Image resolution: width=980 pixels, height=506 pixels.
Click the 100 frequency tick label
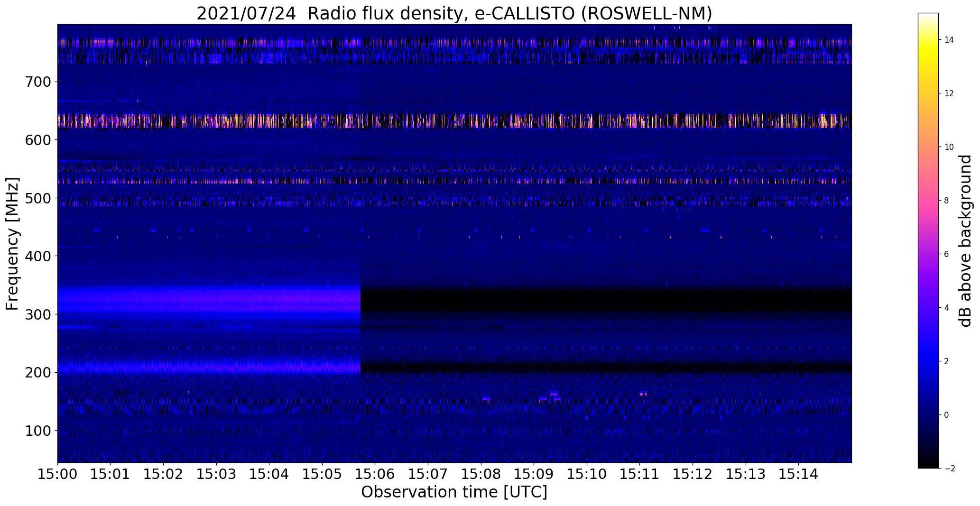click(37, 431)
